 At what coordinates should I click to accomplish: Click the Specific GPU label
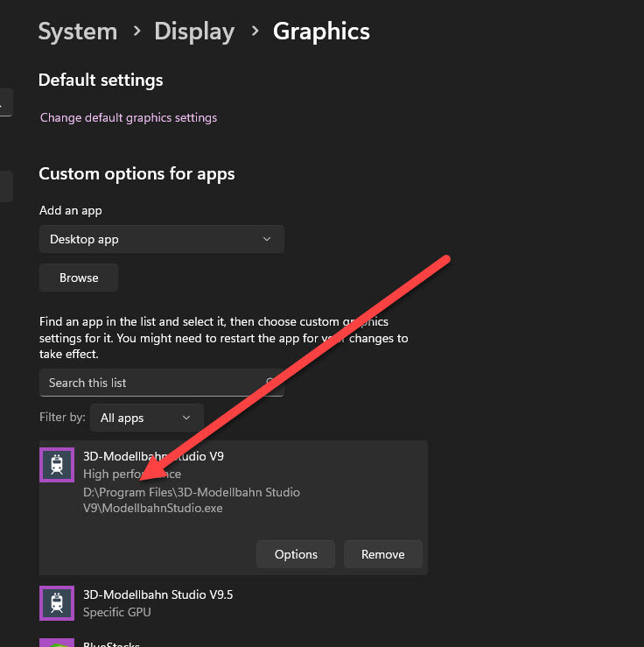pyautogui.click(x=117, y=612)
